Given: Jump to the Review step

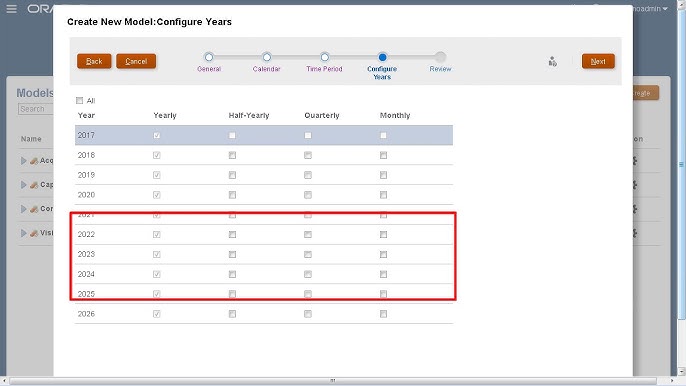Looking at the screenshot, I should coord(440,57).
